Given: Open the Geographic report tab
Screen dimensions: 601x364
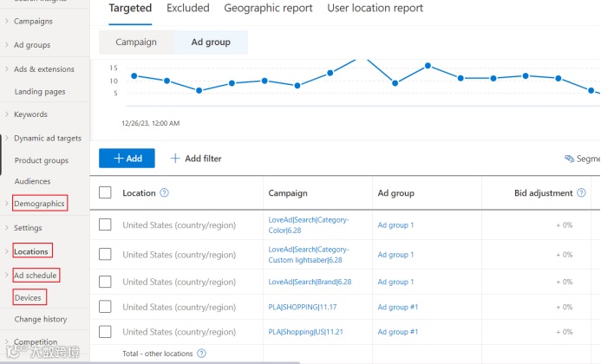Looking at the screenshot, I should (269, 9).
